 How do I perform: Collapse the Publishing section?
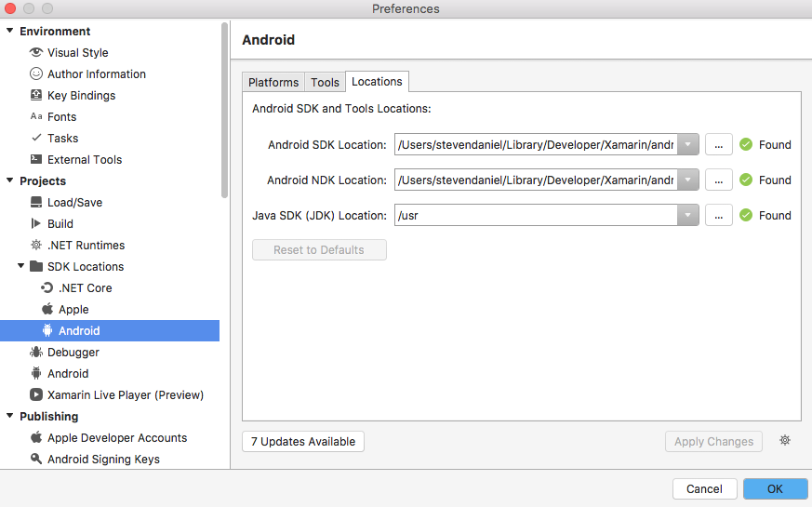coord(9,415)
